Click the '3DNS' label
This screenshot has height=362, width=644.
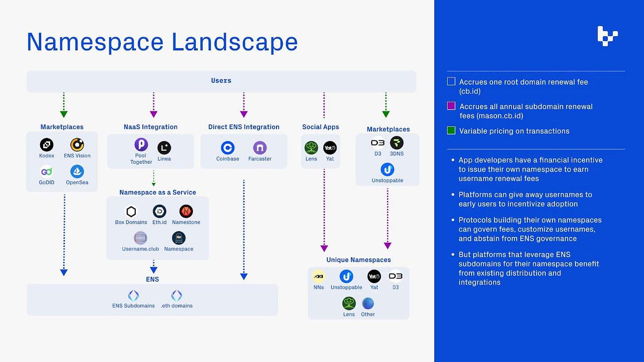point(397,154)
